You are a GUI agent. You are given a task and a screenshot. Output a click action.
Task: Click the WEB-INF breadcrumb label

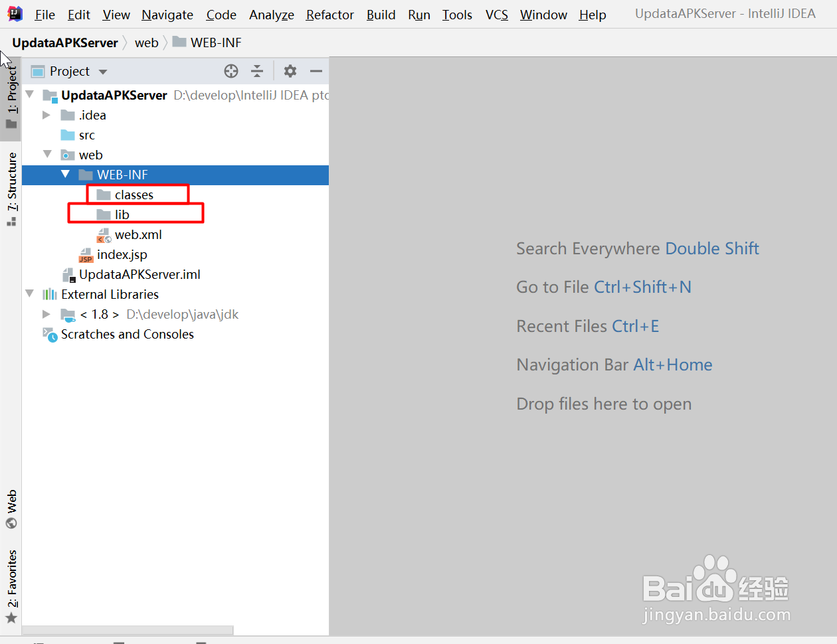click(216, 42)
